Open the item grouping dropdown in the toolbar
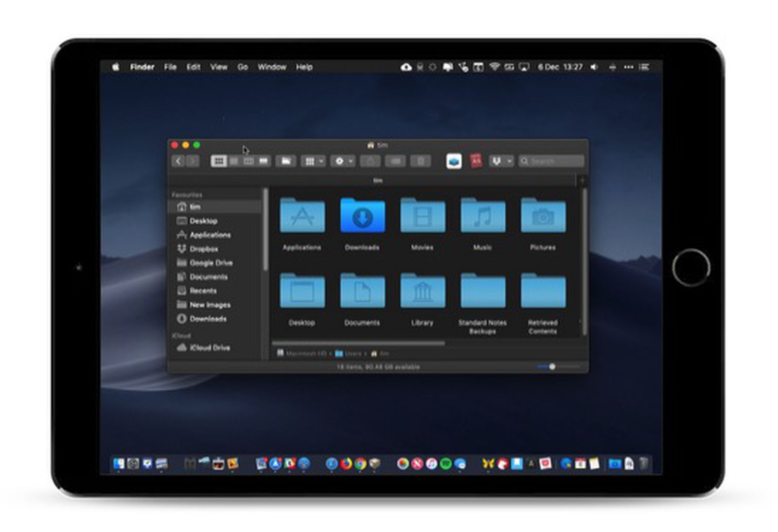This screenshot has height=532, width=778. [x=314, y=161]
